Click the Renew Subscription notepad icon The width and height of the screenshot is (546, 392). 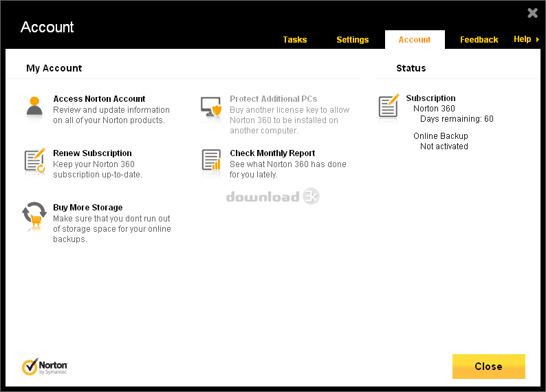(x=35, y=160)
